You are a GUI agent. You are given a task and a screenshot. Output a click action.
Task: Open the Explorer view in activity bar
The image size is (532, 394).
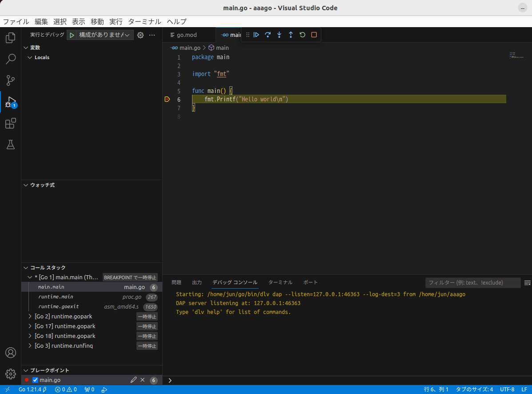click(x=11, y=38)
